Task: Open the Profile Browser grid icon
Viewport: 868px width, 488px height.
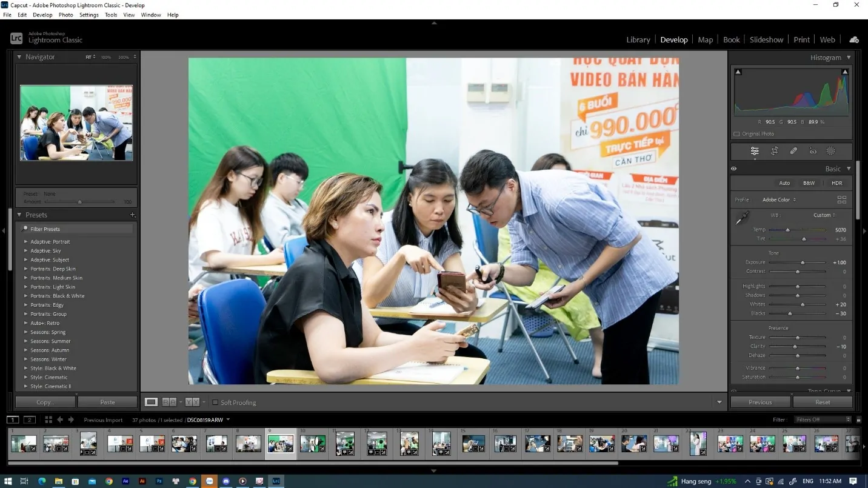Action: click(841, 199)
